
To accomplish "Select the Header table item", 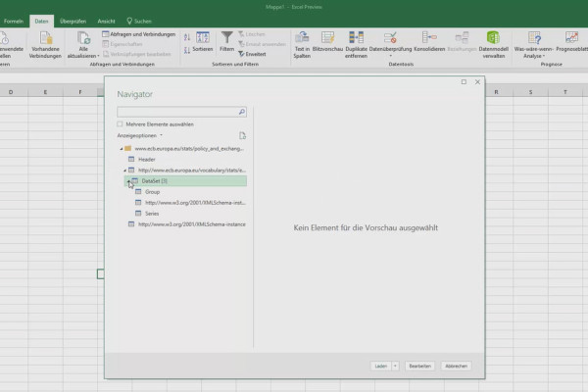I will click(147, 160).
